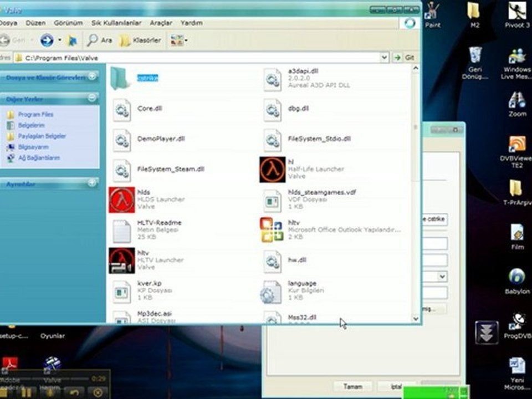Select the dbg.dll file icon
Viewport: 532px width, 399px height.
click(x=273, y=110)
